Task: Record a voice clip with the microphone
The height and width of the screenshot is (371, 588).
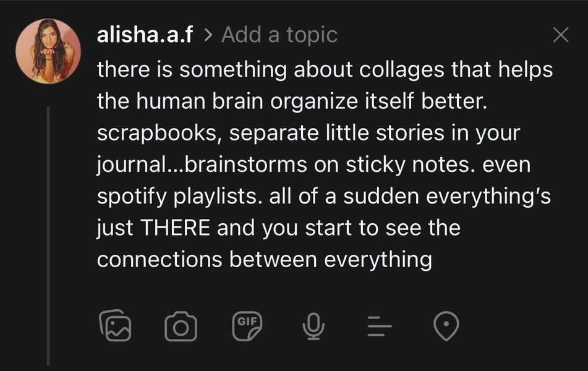Action: [313, 325]
